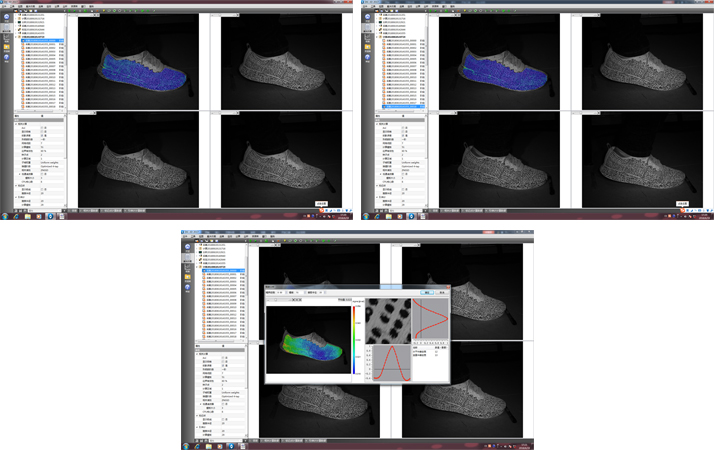Open the Windows Start button in the top-left window
The height and width of the screenshot is (450, 714).
(5, 216)
